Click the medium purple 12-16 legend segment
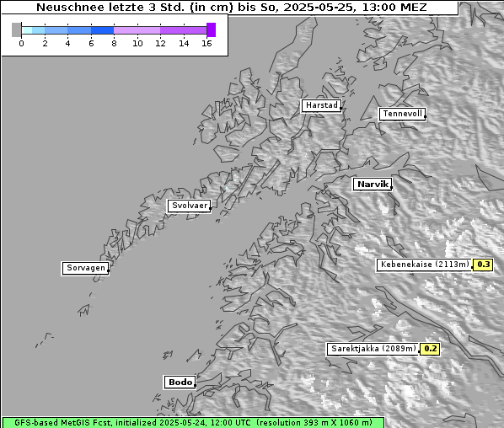 point(184,30)
